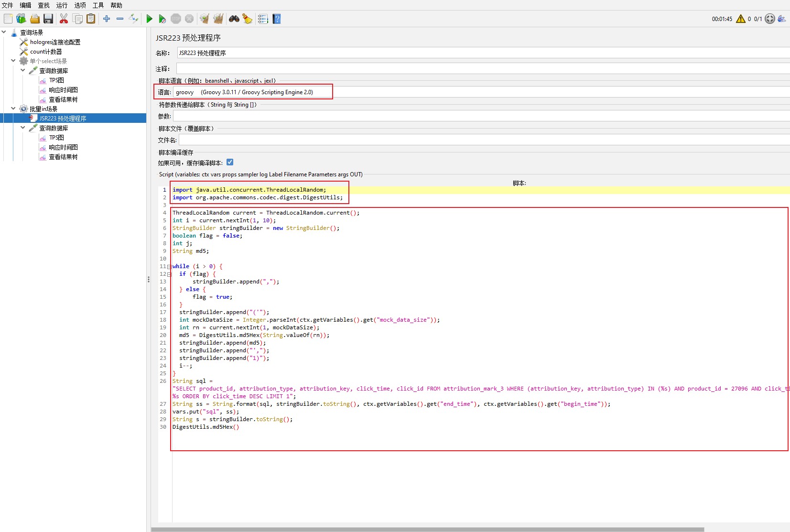The width and height of the screenshot is (790, 532).
Task: Select the 查询场景 test plan node
Action: point(32,33)
